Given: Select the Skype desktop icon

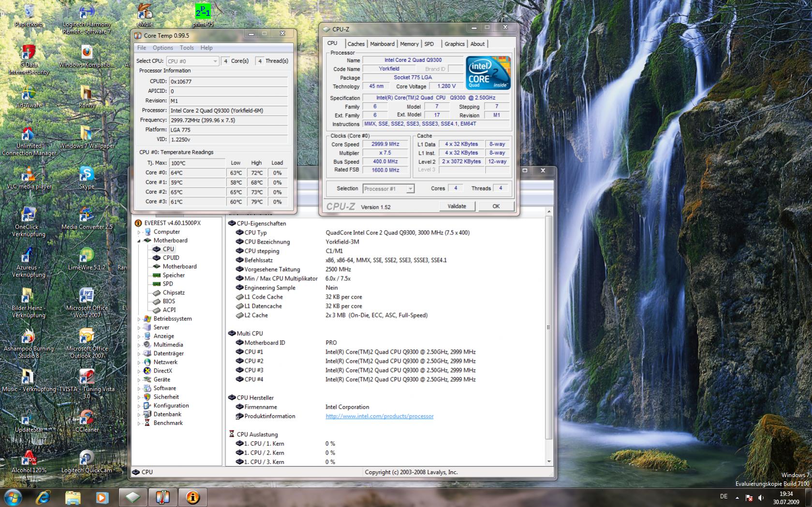Looking at the screenshot, I should (87, 177).
